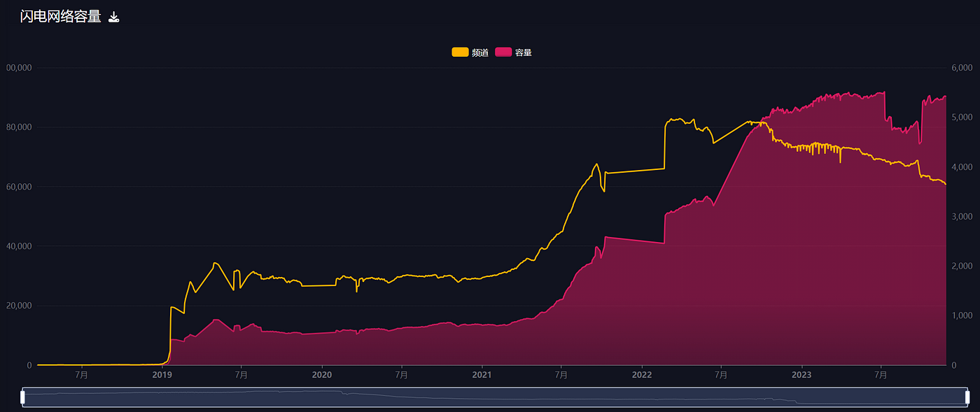Click the right handle of range slider
Image resolution: width=980 pixels, height=412 pixels.
967,397
